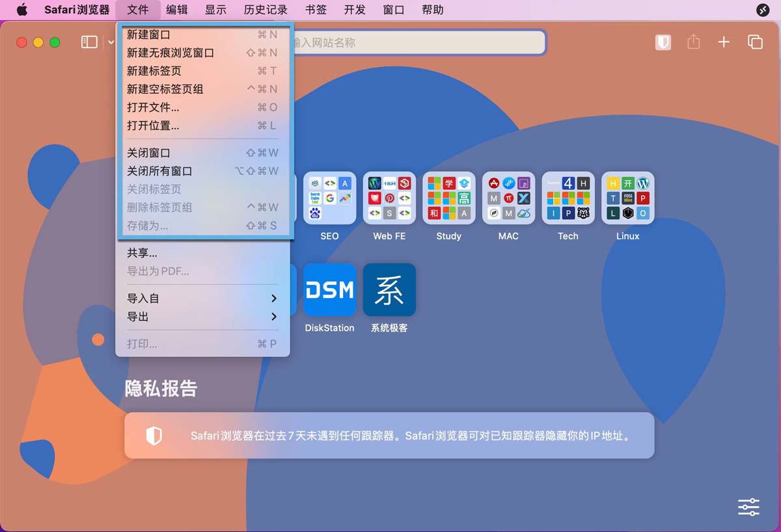The height and width of the screenshot is (532, 781).
Task: Toggle the sidebar with the sidebar icon
Action: [x=89, y=42]
